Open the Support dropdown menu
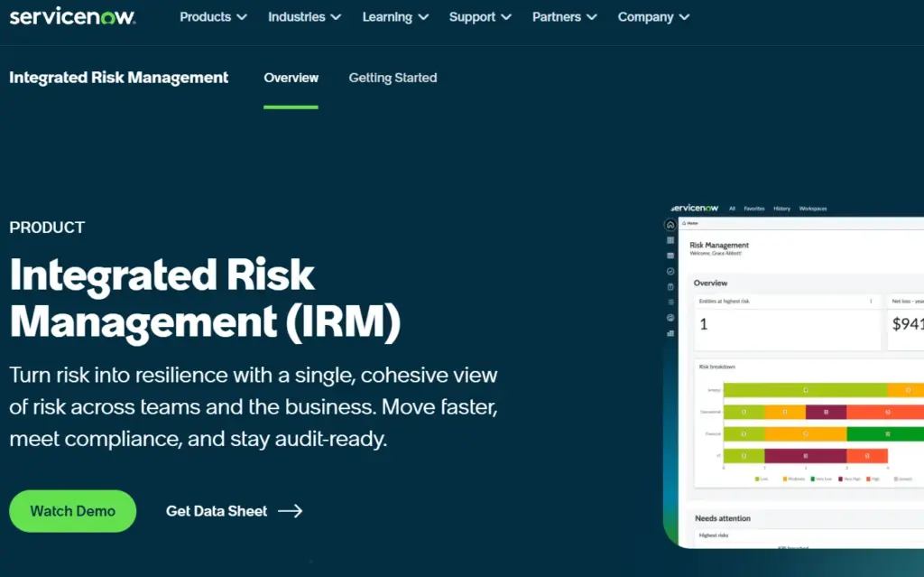Image resolution: width=924 pixels, height=577 pixels. click(x=480, y=17)
